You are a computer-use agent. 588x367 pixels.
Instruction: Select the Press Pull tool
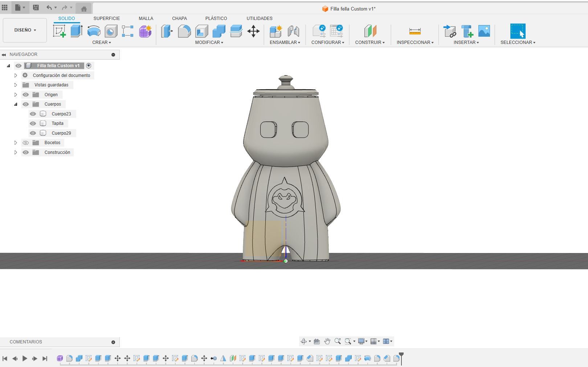pyautogui.click(x=167, y=31)
